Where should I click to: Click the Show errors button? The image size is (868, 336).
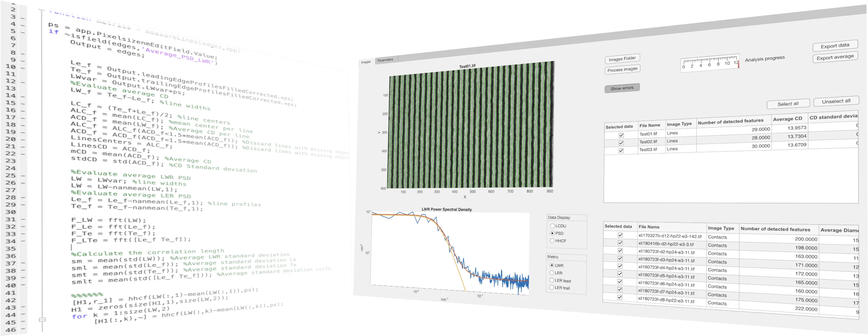coord(622,88)
